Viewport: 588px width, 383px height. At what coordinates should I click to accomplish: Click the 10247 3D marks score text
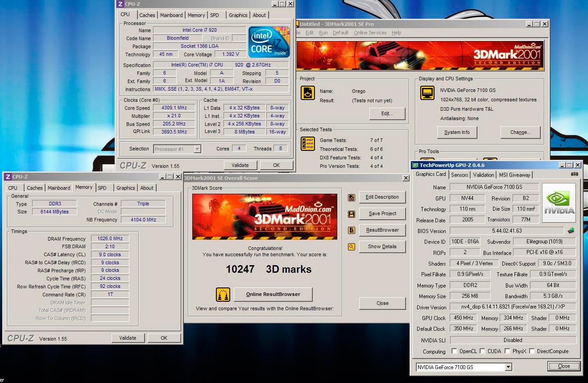coord(269,269)
